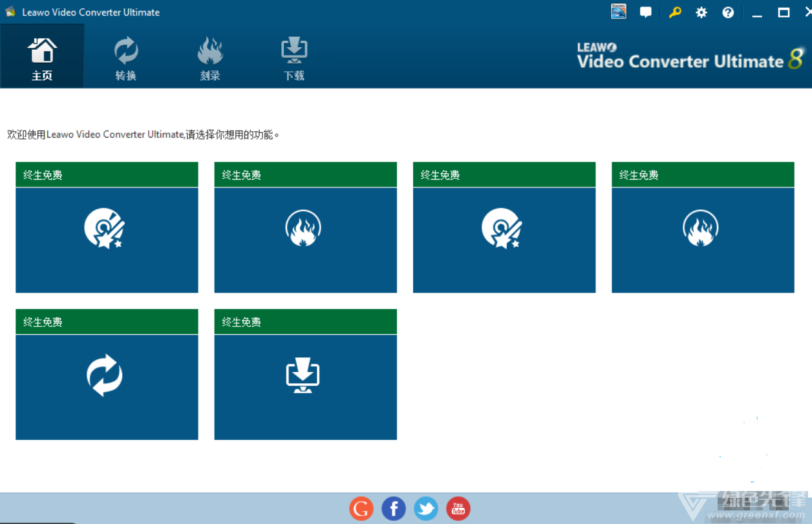Maximize the Leawo Video Converter window
The width and height of the screenshot is (812, 524).
784,12
